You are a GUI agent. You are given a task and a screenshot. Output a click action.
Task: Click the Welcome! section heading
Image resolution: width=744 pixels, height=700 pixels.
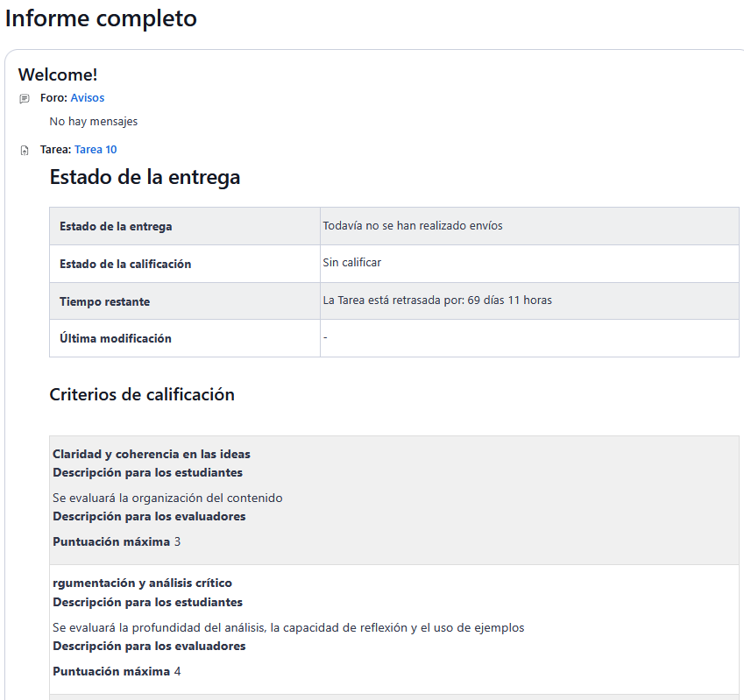tap(58, 75)
